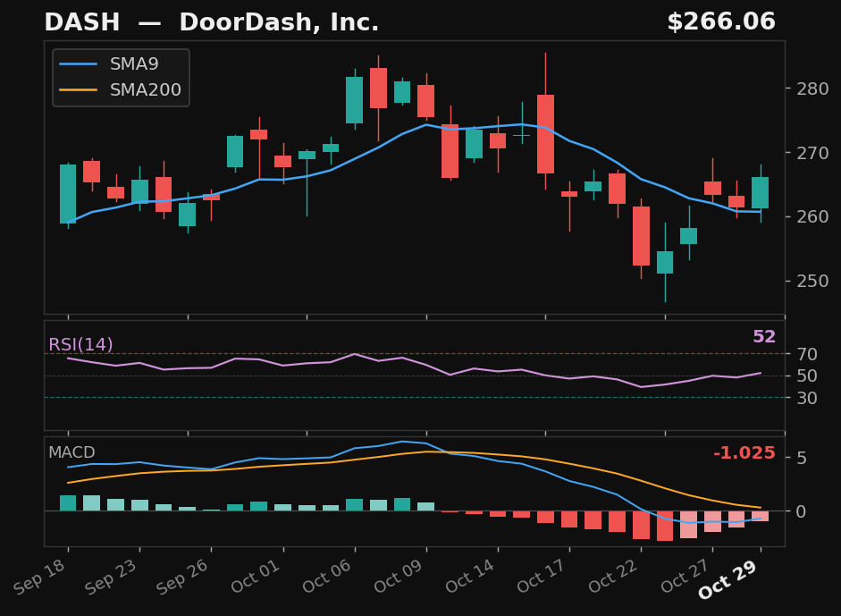Click the SMA9 legend label
The width and height of the screenshot is (841, 616).
[x=134, y=63]
